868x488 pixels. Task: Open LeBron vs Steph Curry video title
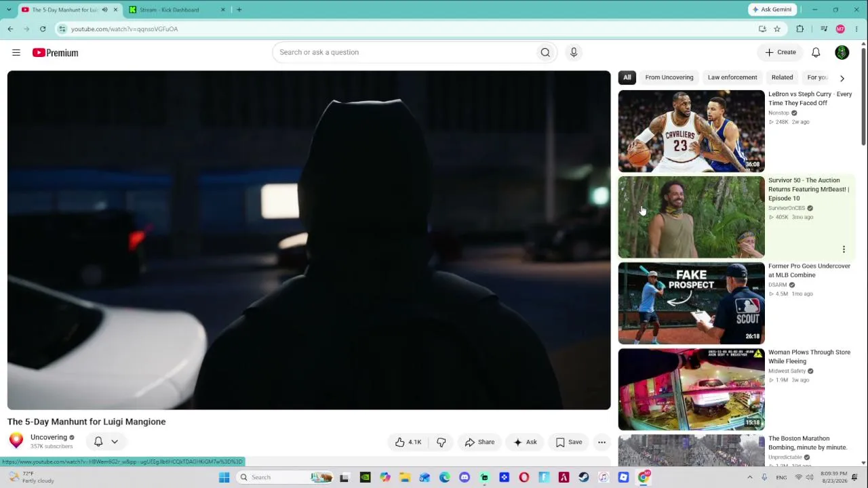(x=810, y=98)
